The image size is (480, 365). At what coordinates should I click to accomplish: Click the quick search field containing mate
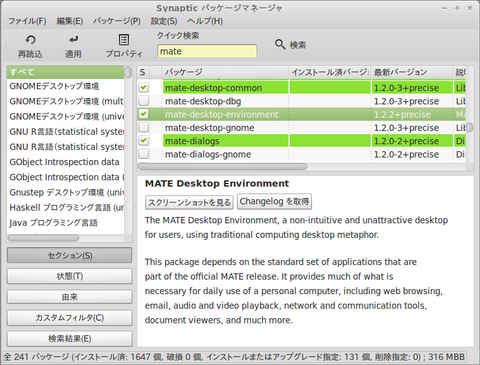pyautogui.click(x=207, y=51)
